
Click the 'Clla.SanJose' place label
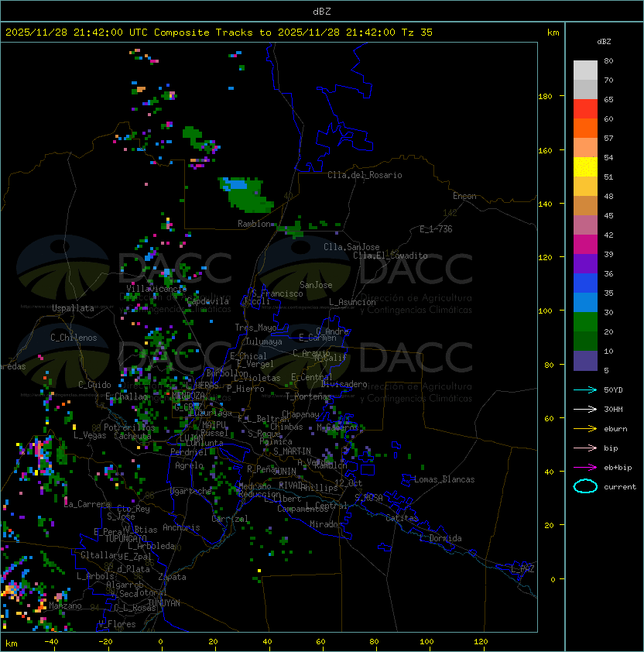[351, 247]
